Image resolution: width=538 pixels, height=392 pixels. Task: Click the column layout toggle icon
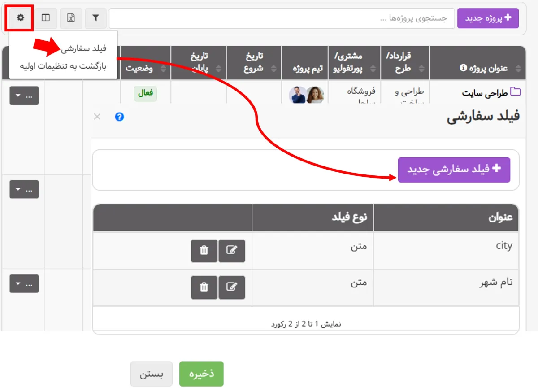tap(46, 18)
